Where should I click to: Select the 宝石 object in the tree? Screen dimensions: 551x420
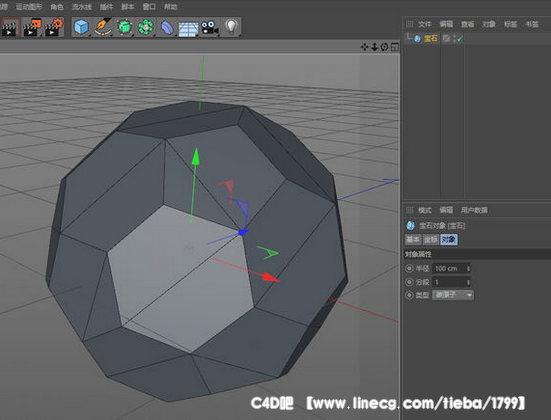(430, 38)
